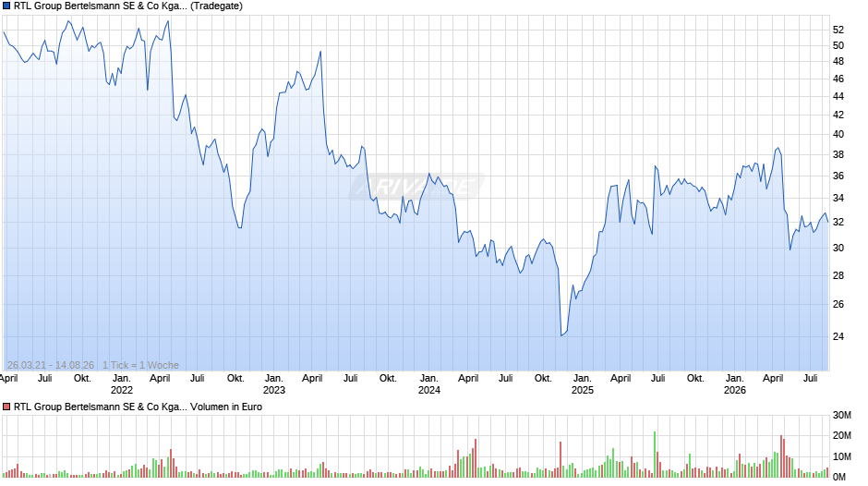Click the 'Jan. 2024' time axis label
Screen dimensions: 868x486
[429, 384]
